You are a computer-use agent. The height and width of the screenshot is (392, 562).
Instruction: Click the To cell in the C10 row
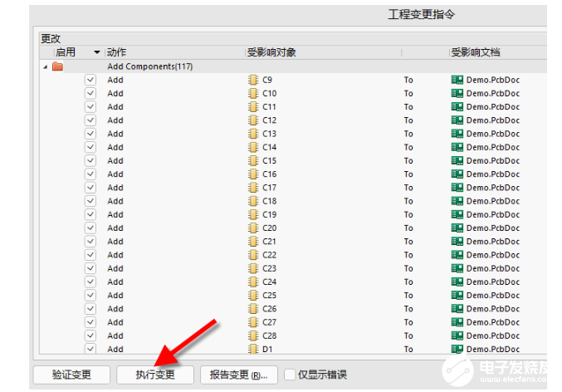tap(408, 93)
